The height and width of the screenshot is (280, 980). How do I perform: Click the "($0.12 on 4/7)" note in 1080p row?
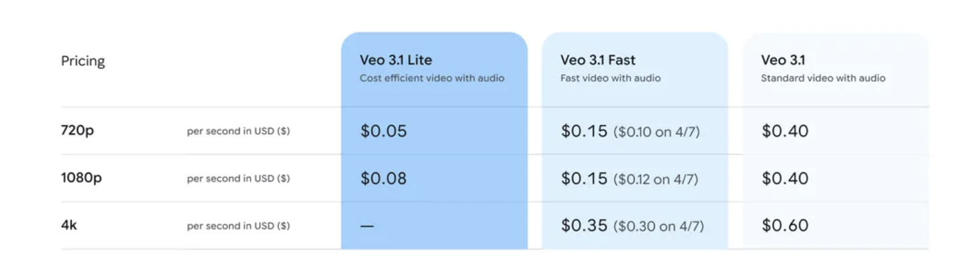[655, 179]
